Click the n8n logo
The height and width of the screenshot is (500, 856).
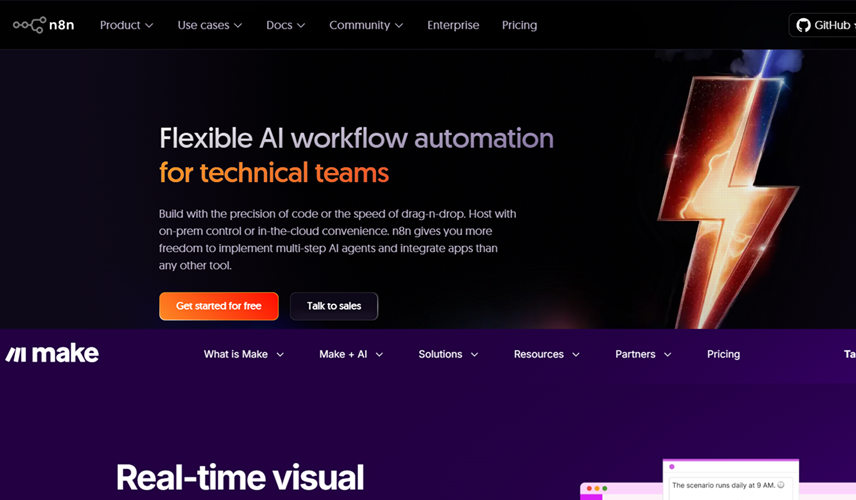[x=43, y=25]
